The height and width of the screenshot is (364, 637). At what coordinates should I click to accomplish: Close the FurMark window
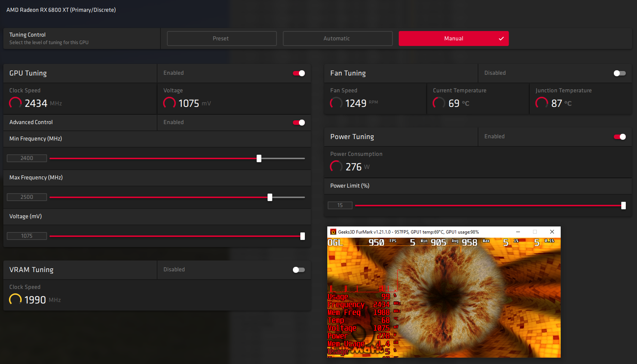tap(552, 232)
